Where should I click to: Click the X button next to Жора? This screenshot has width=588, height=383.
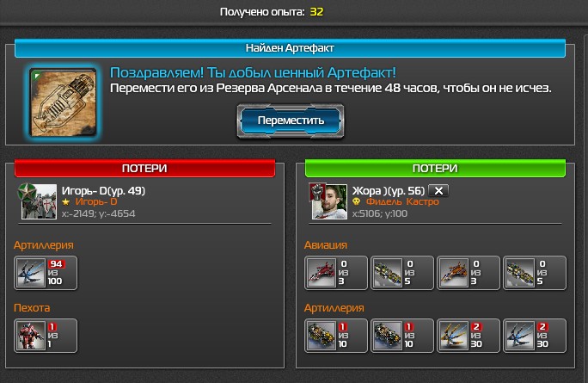pos(438,191)
